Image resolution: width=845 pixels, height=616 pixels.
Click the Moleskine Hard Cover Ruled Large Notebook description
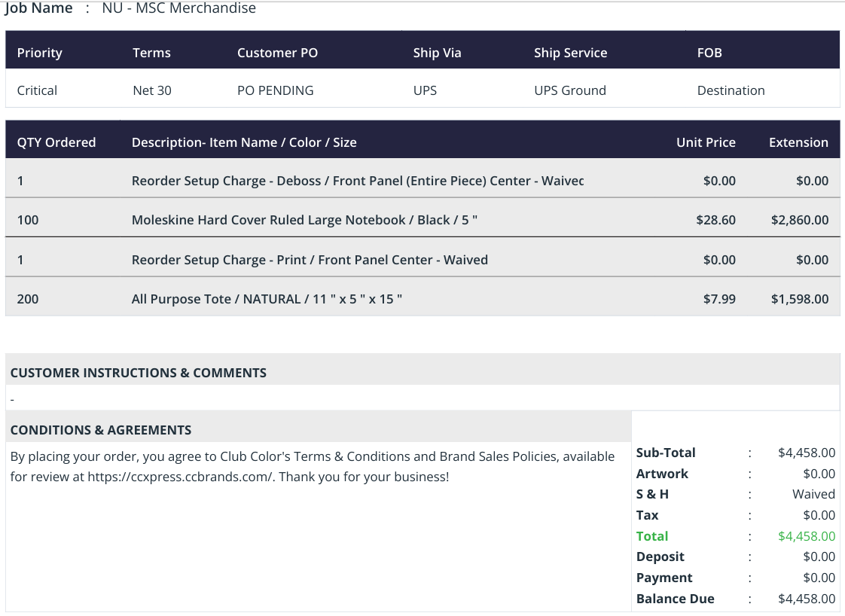[x=304, y=220]
